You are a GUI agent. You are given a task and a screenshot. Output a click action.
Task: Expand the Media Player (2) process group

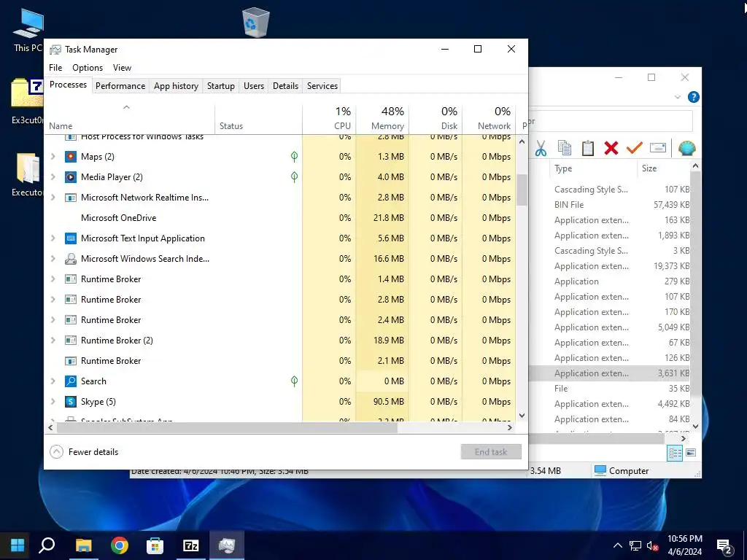[53, 177]
